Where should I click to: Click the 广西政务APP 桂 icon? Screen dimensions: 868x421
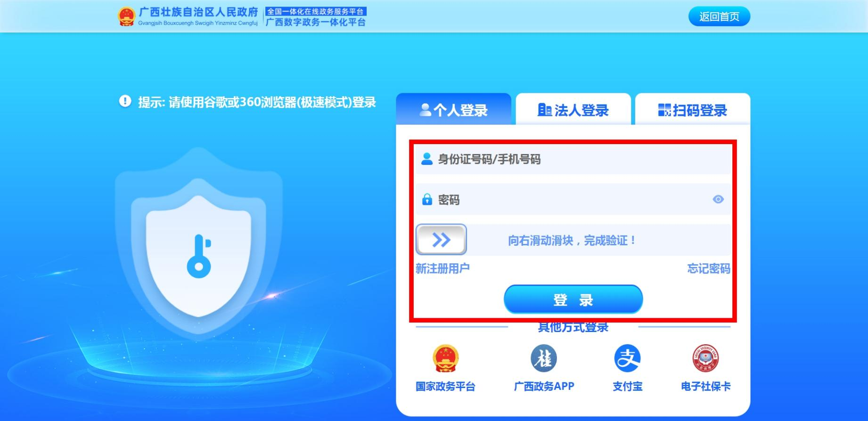click(x=544, y=358)
